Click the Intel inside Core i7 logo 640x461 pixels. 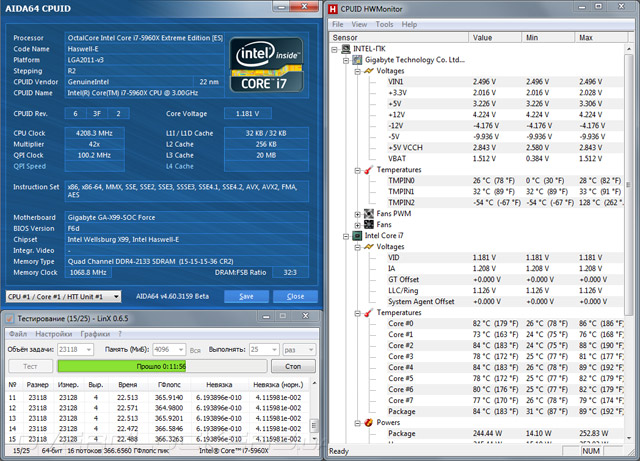tap(266, 65)
